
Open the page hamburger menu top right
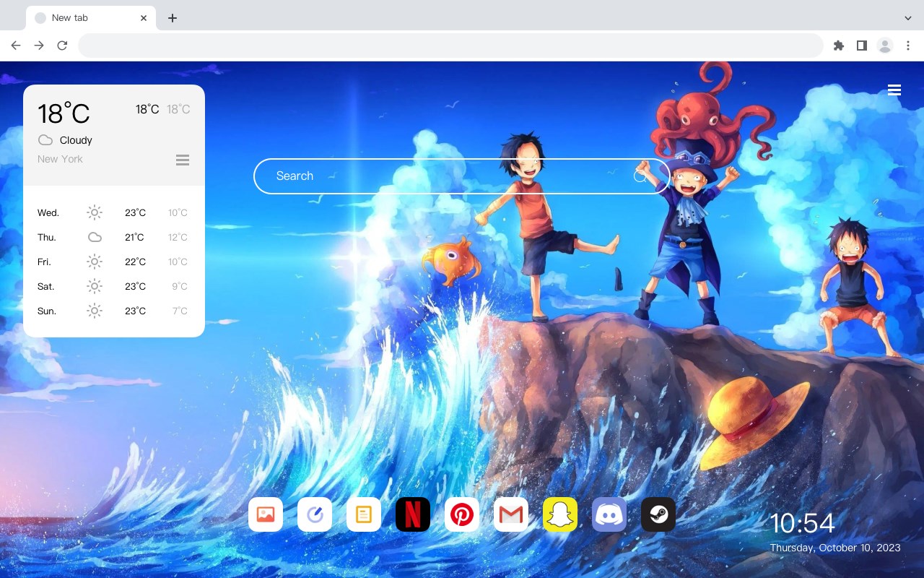tap(894, 90)
